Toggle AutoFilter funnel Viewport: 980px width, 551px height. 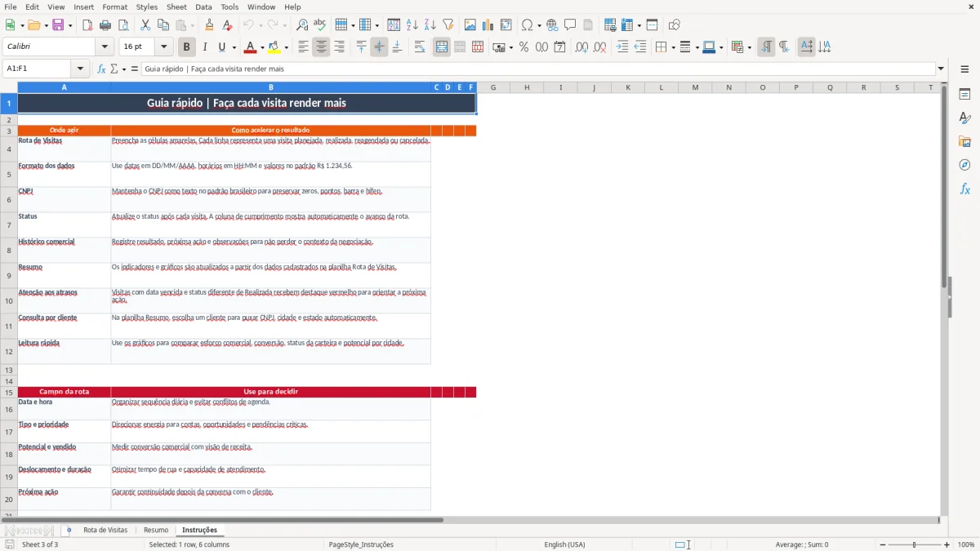click(x=448, y=25)
